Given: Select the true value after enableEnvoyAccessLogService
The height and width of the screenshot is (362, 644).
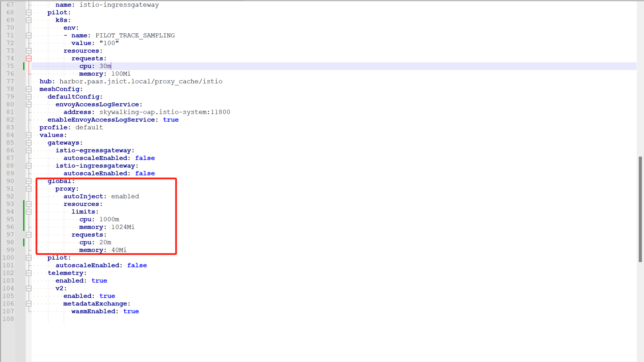Looking at the screenshot, I should 171,120.
